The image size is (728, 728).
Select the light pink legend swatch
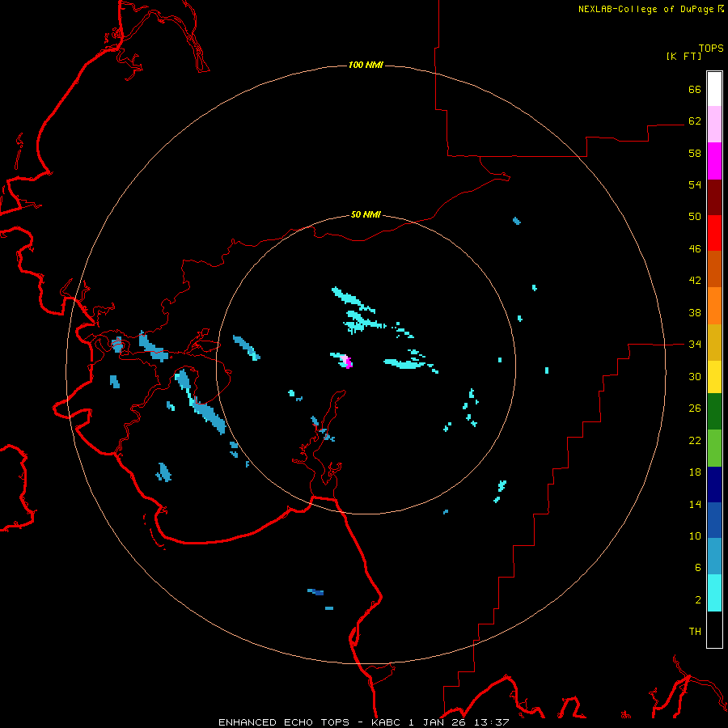tap(714, 125)
